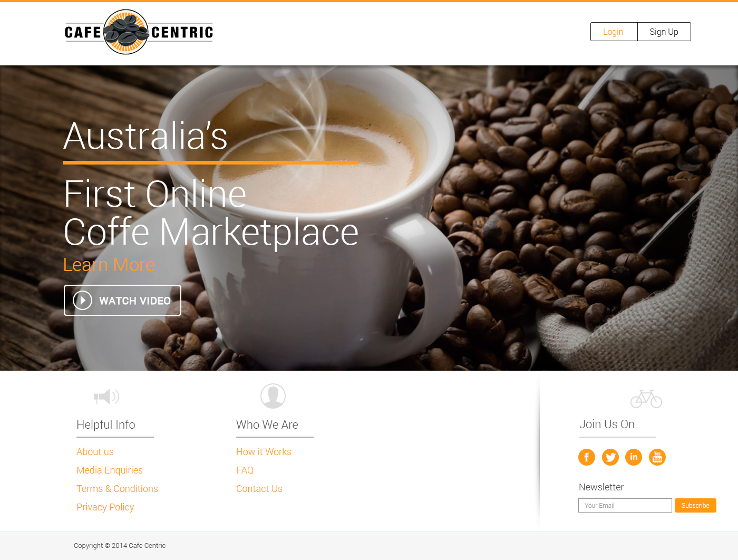
Task: Click the Cafe Centric logo
Action: 139,32
